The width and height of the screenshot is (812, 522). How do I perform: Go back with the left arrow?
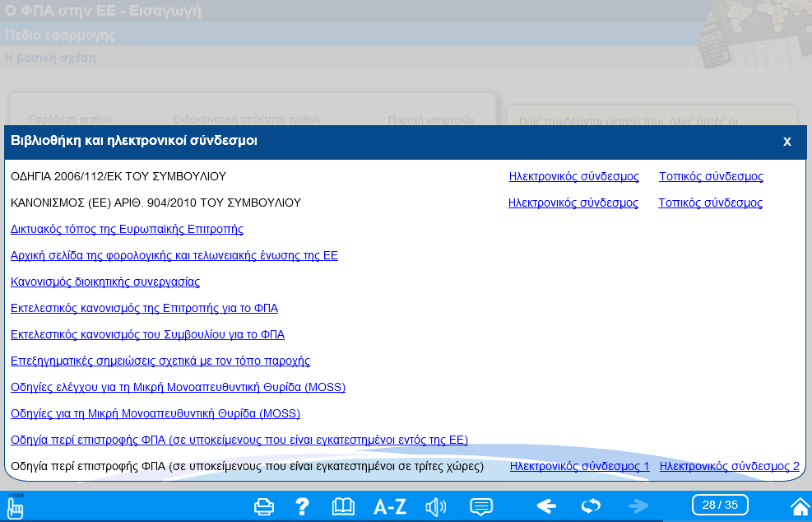pos(546,506)
